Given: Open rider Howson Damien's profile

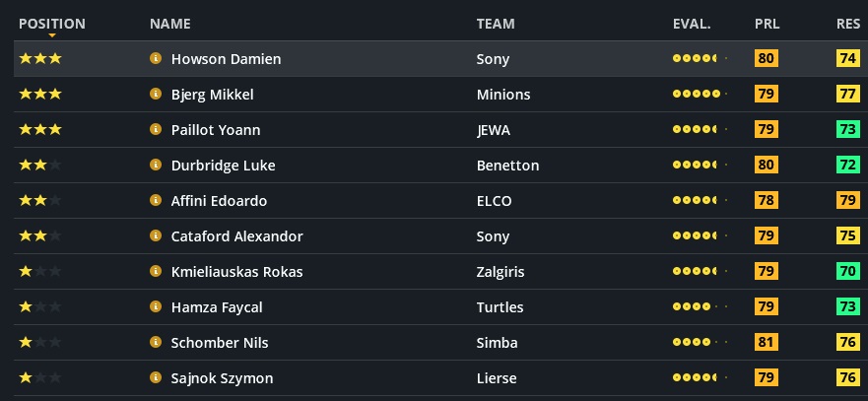Looking at the screenshot, I should [226, 59].
